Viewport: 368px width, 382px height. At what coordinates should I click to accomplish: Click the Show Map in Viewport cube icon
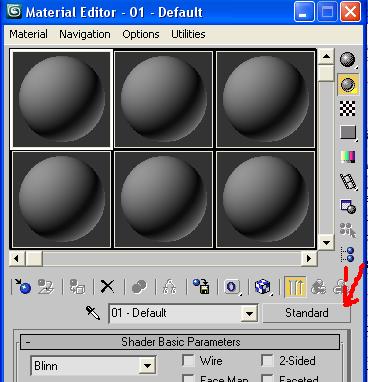[x=263, y=286]
